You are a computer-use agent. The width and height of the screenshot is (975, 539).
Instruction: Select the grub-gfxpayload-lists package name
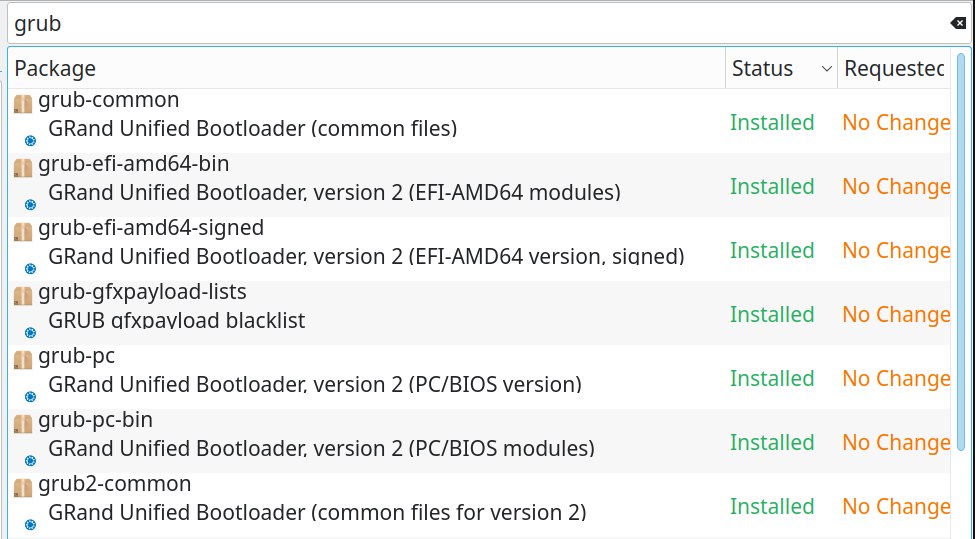click(142, 292)
